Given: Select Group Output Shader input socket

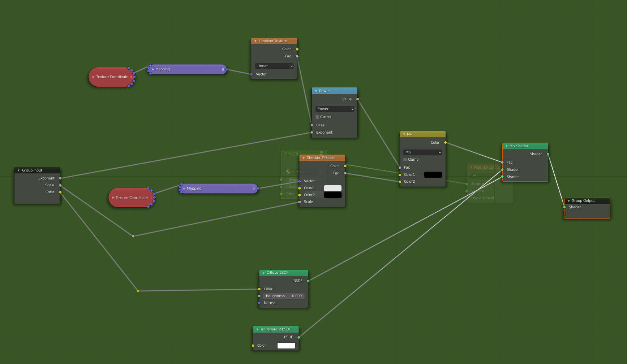Looking at the screenshot, I should tap(564, 207).
